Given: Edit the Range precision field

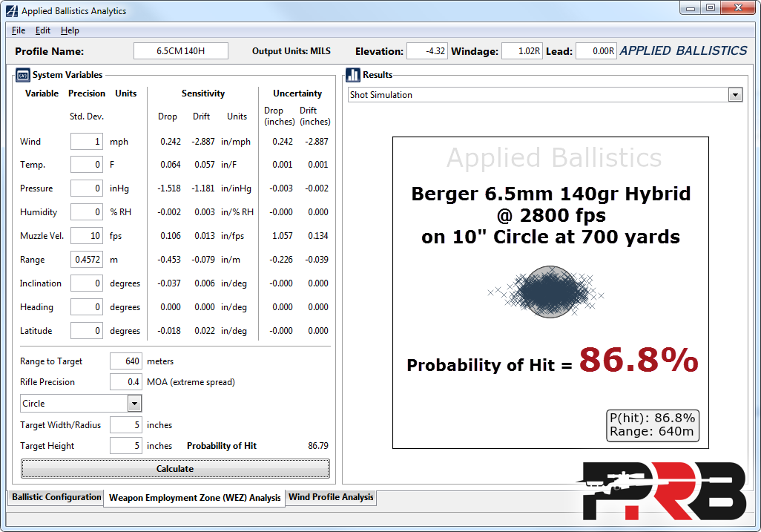Looking at the screenshot, I should 86,260.
